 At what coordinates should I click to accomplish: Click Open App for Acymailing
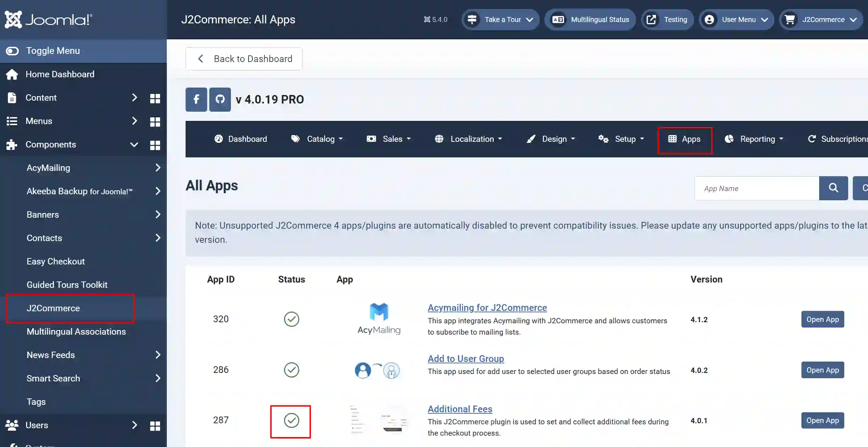(x=823, y=319)
